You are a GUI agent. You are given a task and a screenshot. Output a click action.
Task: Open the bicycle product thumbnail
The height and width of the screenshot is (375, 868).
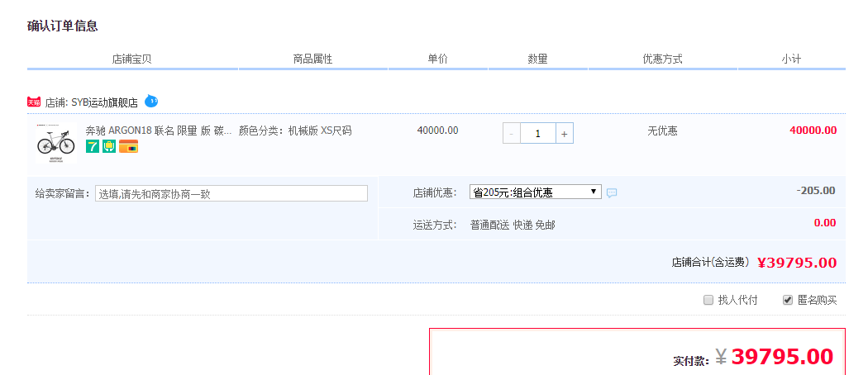[x=56, y=143]
